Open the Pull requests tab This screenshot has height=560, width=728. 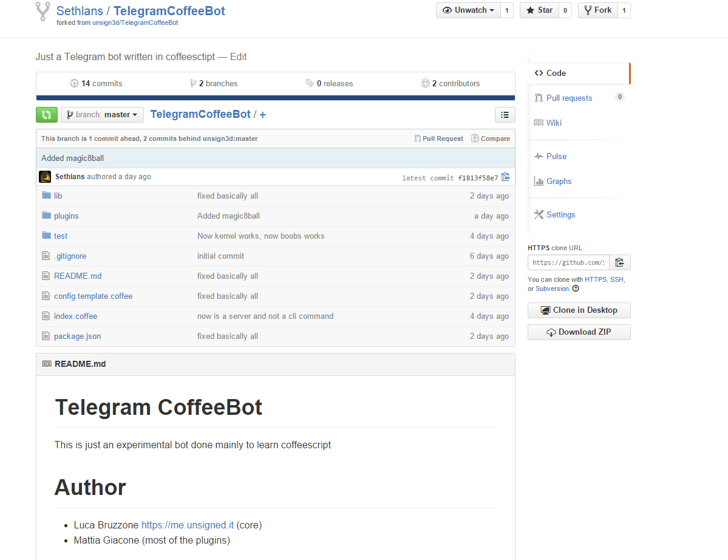coord(569,98)
